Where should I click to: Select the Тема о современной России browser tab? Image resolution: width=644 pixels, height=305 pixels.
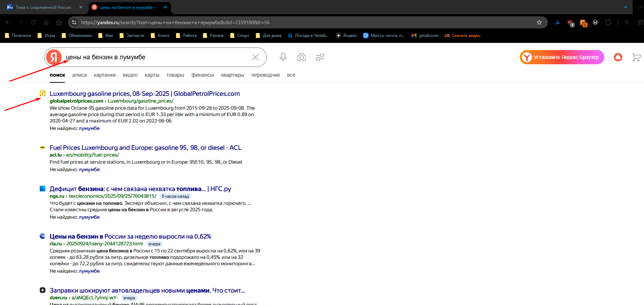(x=43, y=7)
